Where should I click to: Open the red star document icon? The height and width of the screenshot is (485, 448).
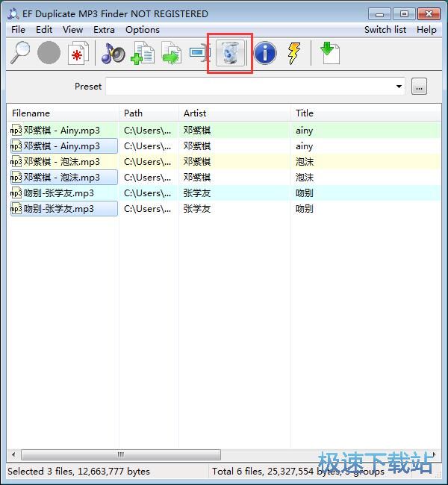pos(78,53)
